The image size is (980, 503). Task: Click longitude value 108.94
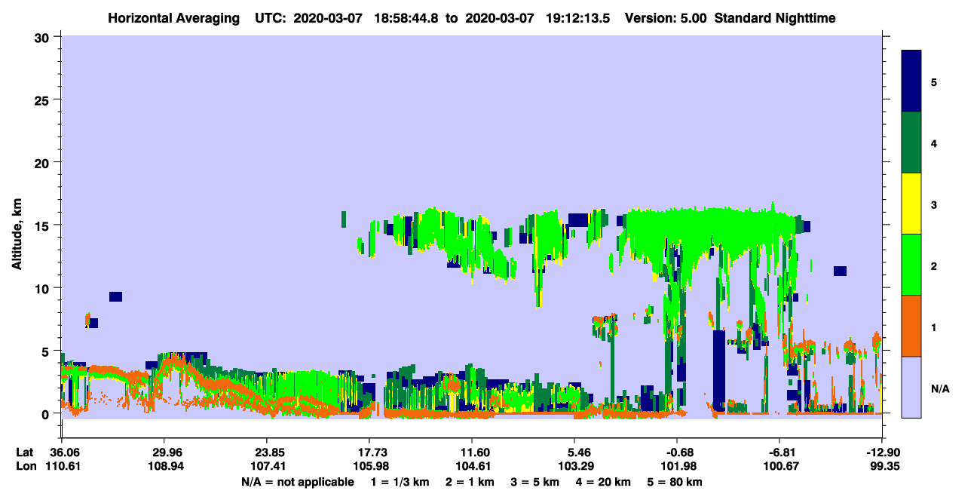pos(164,467)
